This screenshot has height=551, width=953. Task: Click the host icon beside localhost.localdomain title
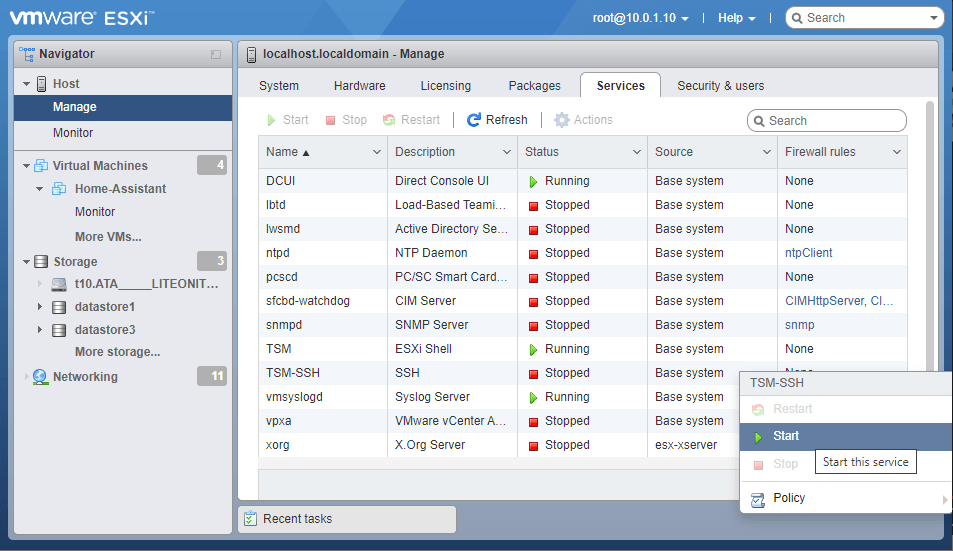(251, 54)
